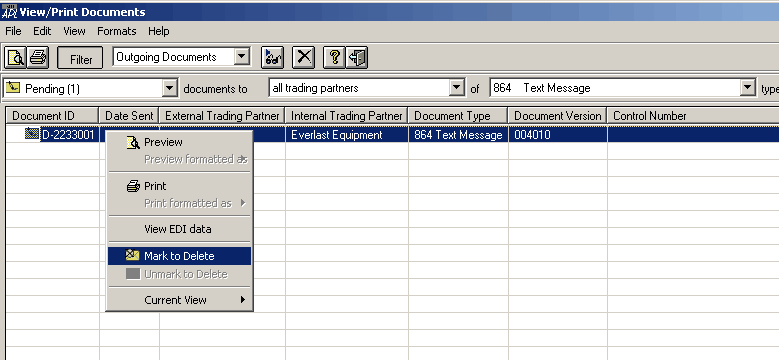Open the Outgoing Documents dropdown

241,57
